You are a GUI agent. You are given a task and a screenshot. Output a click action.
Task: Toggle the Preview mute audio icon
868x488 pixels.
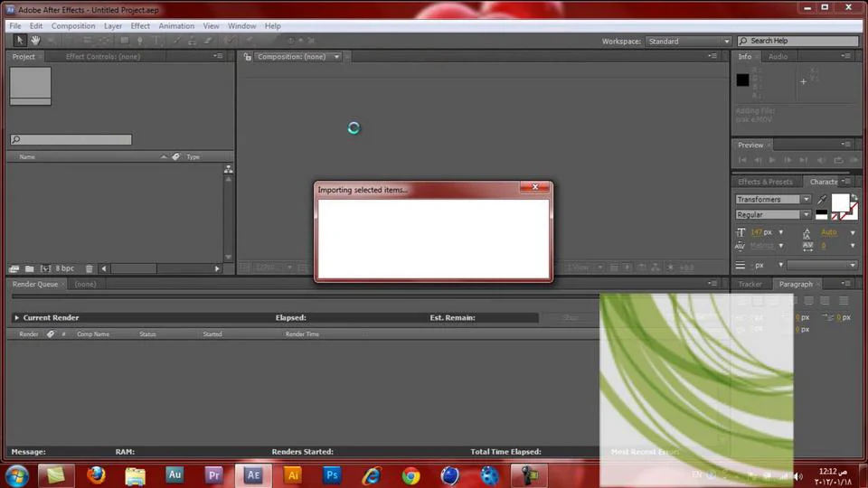pos(822,160)
